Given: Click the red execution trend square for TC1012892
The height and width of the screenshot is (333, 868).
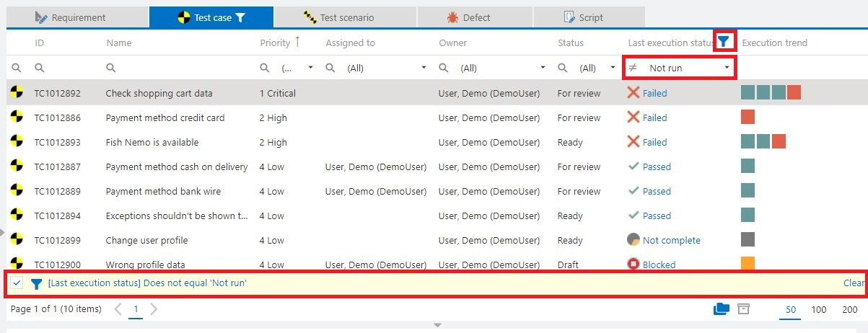Looking at the screenshot, I should 794,92.
